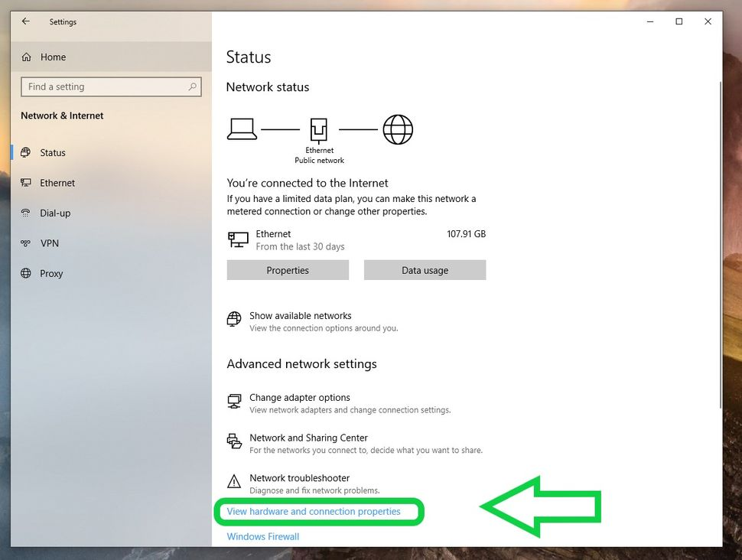The width and height of the screenshot is (742, 560).
Task: Click the Ethernet port icon in diagram
Action: pos(318,130)
